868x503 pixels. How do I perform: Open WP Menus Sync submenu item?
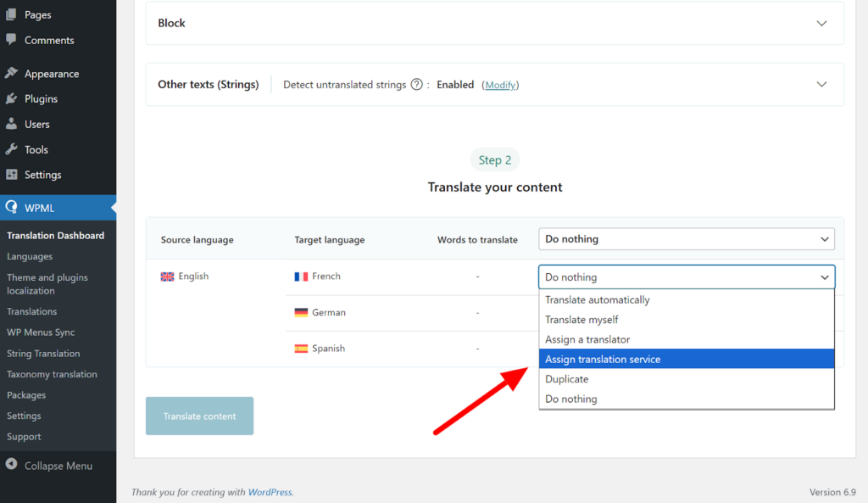(x=41, y=333)
